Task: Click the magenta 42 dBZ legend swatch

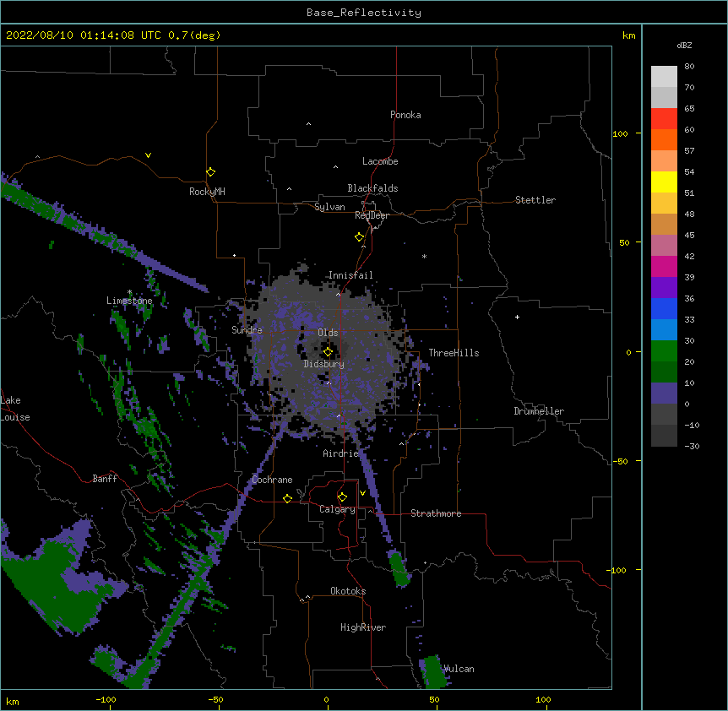Action: [x=664, y=266]
